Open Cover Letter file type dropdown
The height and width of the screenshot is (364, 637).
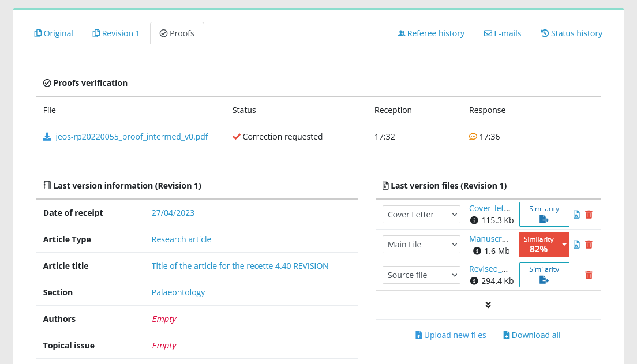(x=421, y=215)
